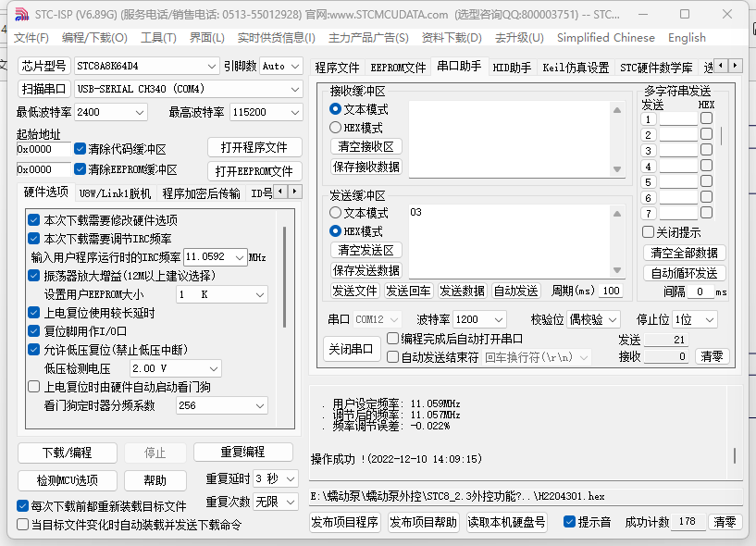Expand the IRC frequency 11.0592 dropdown

[x=240, y=257]
